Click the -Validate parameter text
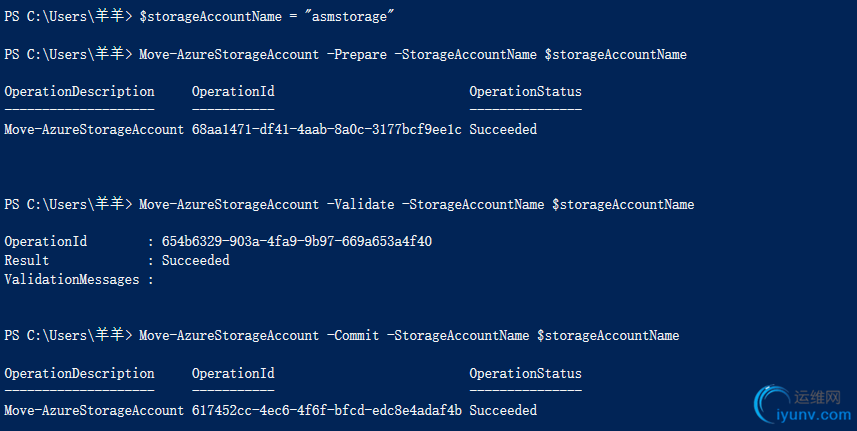The image size is (857, 431). point(360,204)
